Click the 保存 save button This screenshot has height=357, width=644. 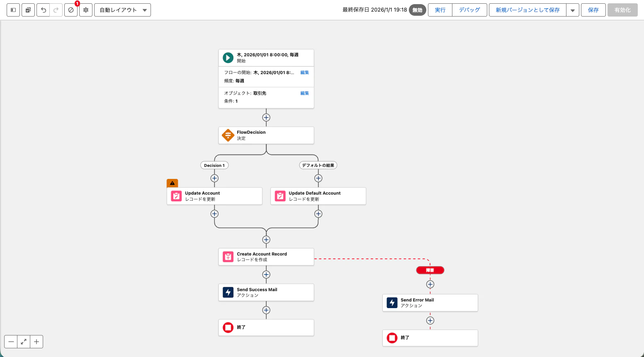pyautogui.click(x=593, y=10)
